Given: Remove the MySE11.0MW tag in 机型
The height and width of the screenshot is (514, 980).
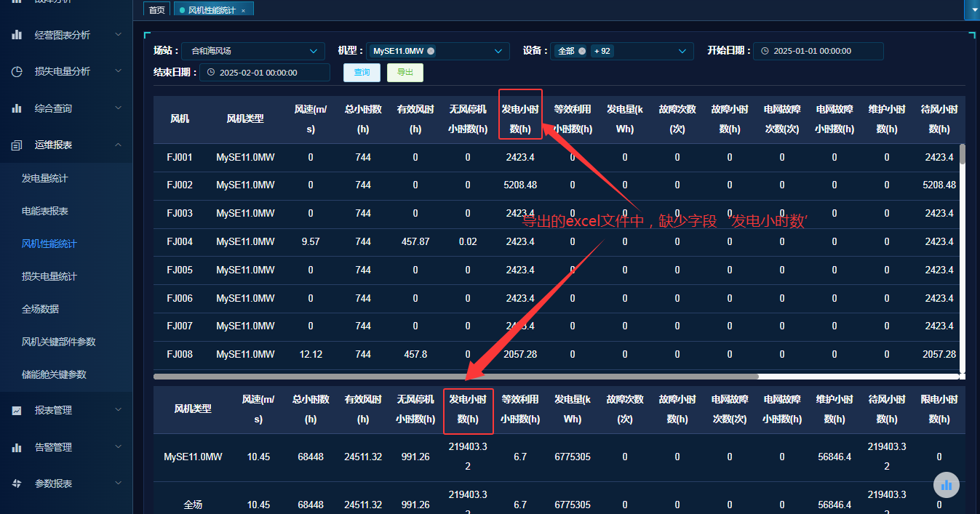Looking at the screenshot, I should click(431, 51).
